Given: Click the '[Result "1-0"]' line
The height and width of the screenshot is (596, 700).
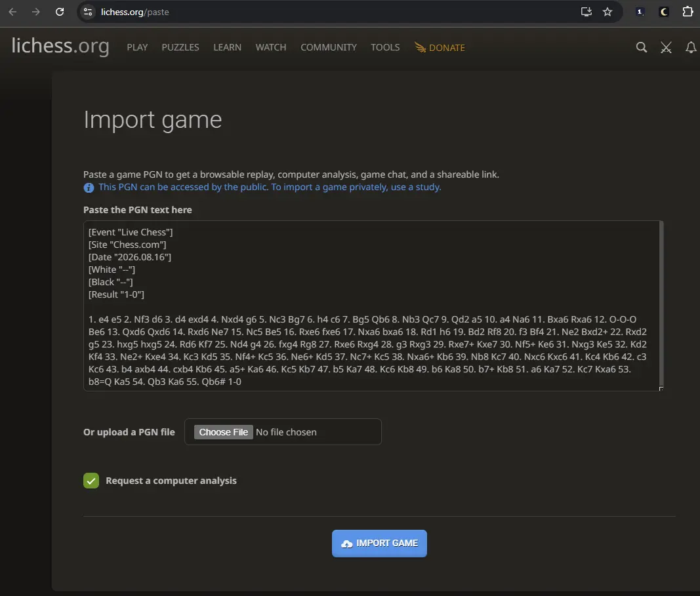Looking at the screenshot, I should pyautogui.click(x=116, y=294).
